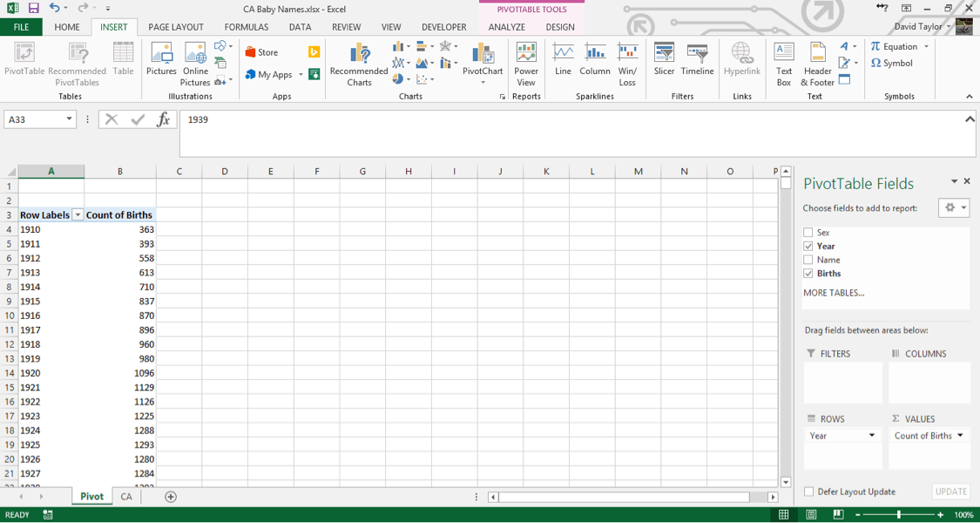Switch to the DESIGN ribbon tab
This screenshot has width=980, height=523.
click(559, 27)
